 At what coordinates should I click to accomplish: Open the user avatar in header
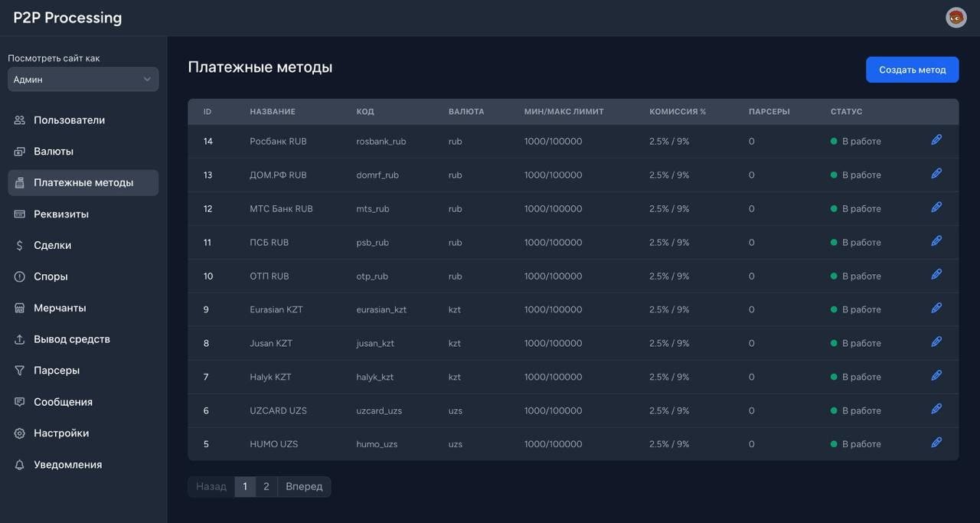click(x=956, y=18)
